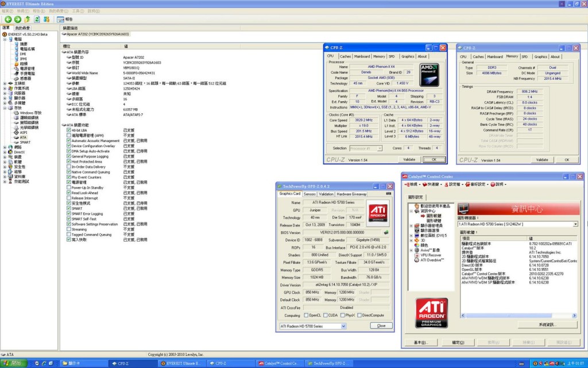The width and height of the screenshot is (588, 368).
Task: Click the screenshot camera icon in GPU-Z
Action: (x=389, y=194)
